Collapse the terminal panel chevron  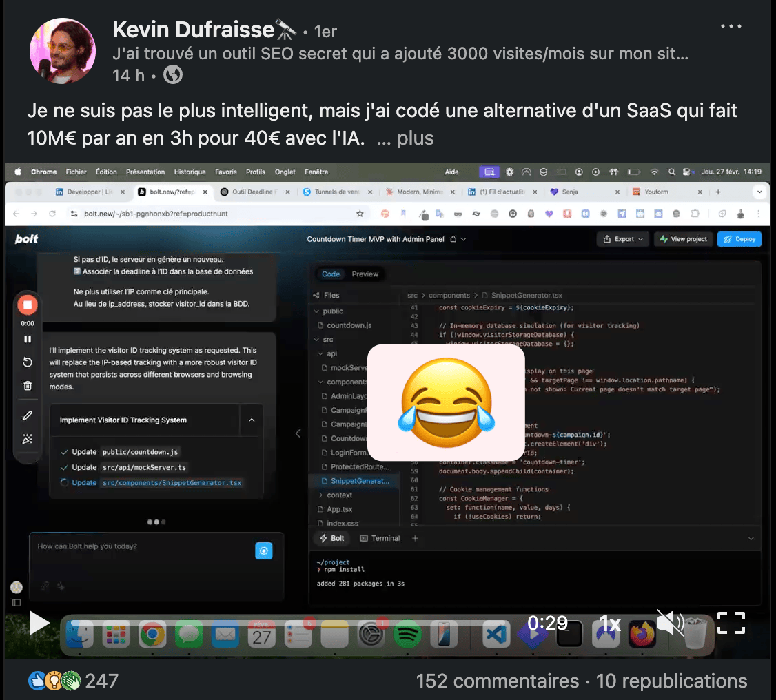(x=751, y=538)
